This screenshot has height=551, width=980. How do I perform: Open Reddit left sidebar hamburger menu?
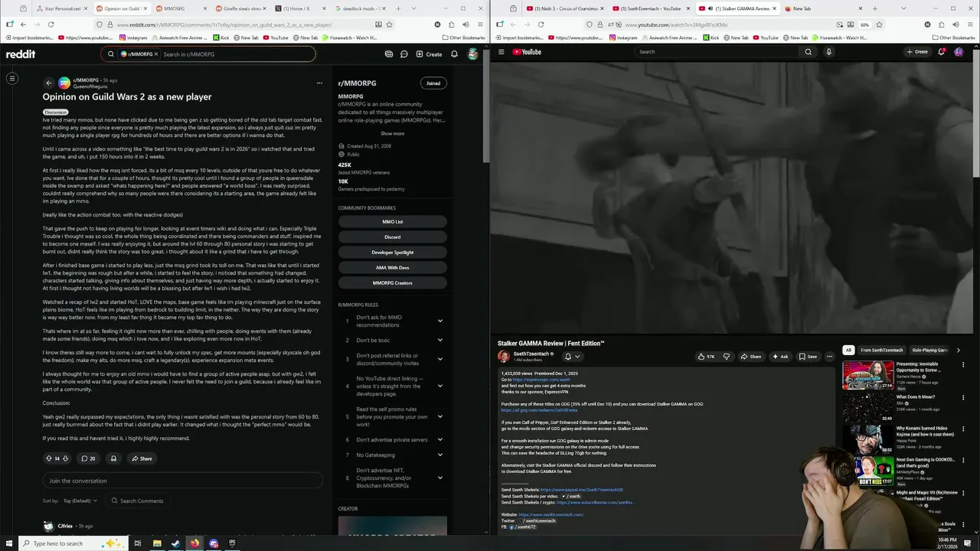[x=12, y=78]
